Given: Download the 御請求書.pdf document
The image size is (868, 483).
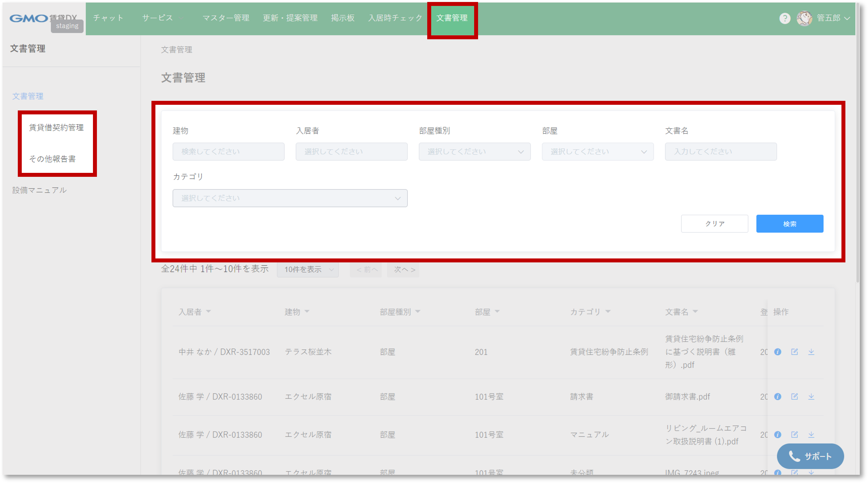Looking at the screenshot, I should point(811,397).
